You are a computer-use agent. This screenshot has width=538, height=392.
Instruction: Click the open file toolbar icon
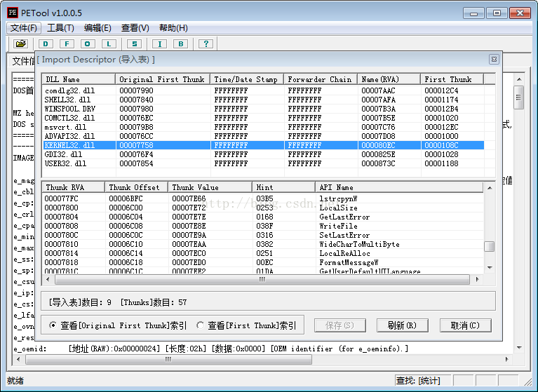click(21, 43)
